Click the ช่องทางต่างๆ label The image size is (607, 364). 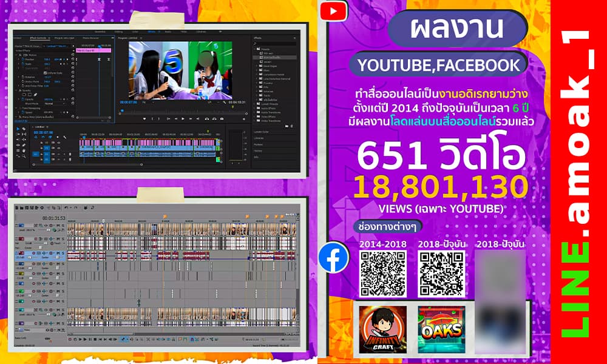[x=387, y=226]
